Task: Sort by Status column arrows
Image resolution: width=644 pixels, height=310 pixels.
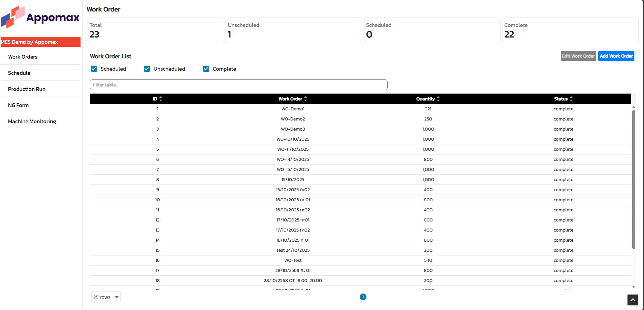Action: click(571, 99)
